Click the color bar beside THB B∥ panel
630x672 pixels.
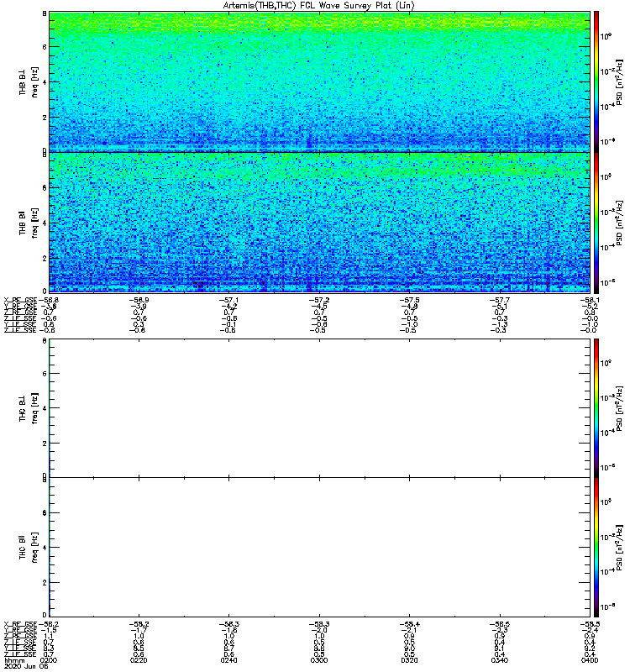point(596,223)
